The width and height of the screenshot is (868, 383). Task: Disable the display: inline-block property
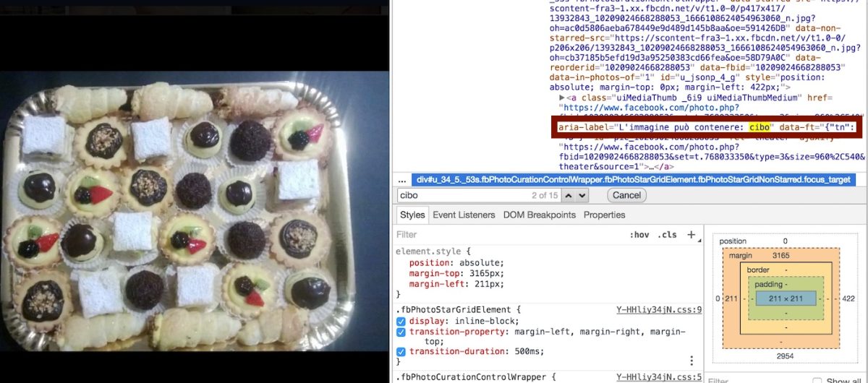pos(401,321)
